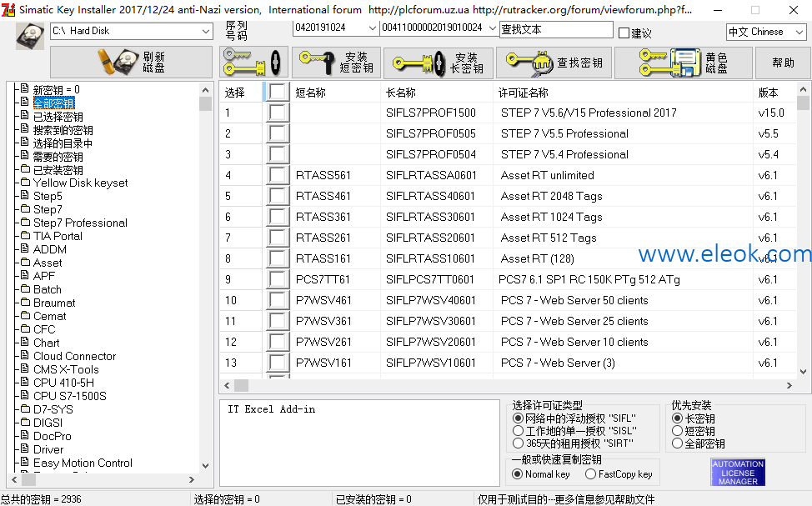Viewport: 812px width, 506px height.
Task: Select FastCopy key radio option
Action: [x=590, y=473]
